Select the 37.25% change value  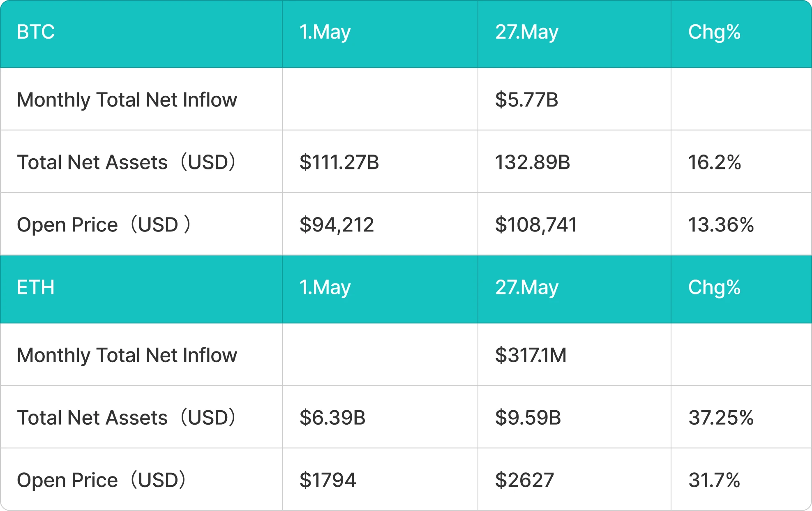click(x=721, y=418)
